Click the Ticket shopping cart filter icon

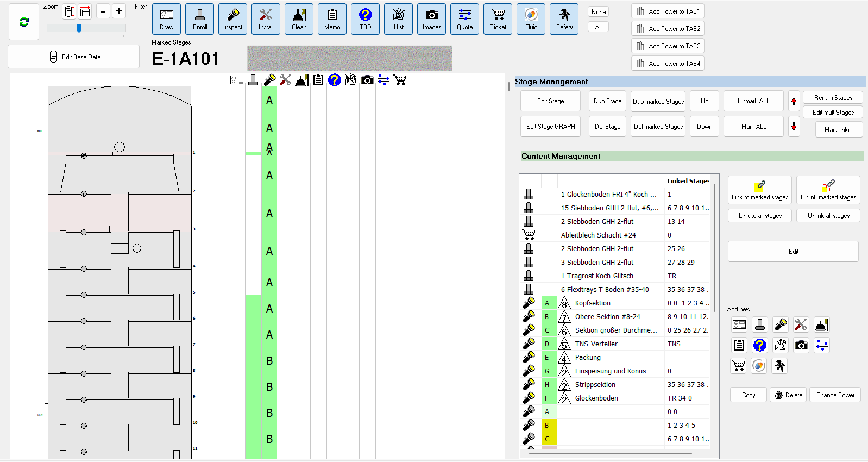coord(498,20)
